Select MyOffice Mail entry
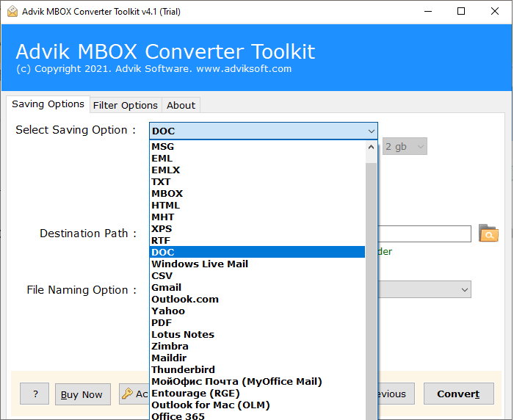Screen dimensions: 514x420 tap(257, 382)
